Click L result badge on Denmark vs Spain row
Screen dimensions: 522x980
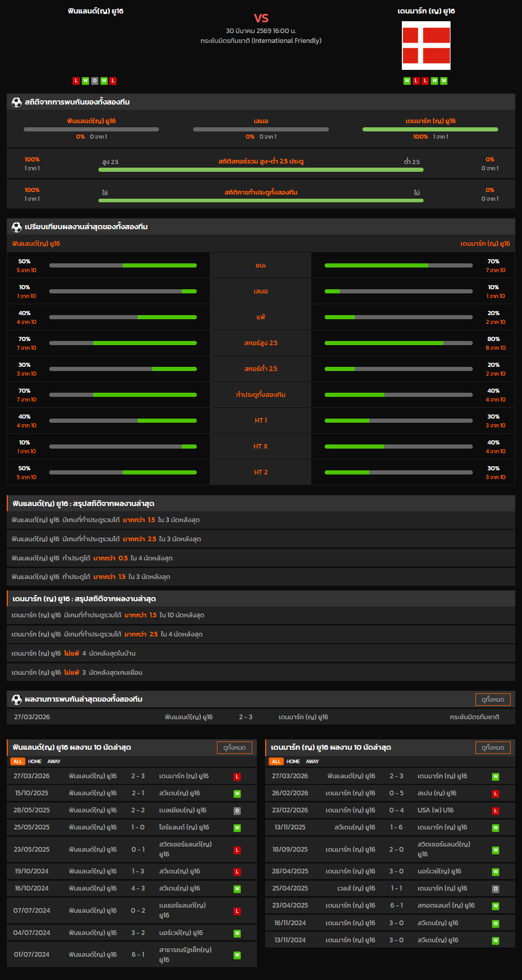[495, 794]
